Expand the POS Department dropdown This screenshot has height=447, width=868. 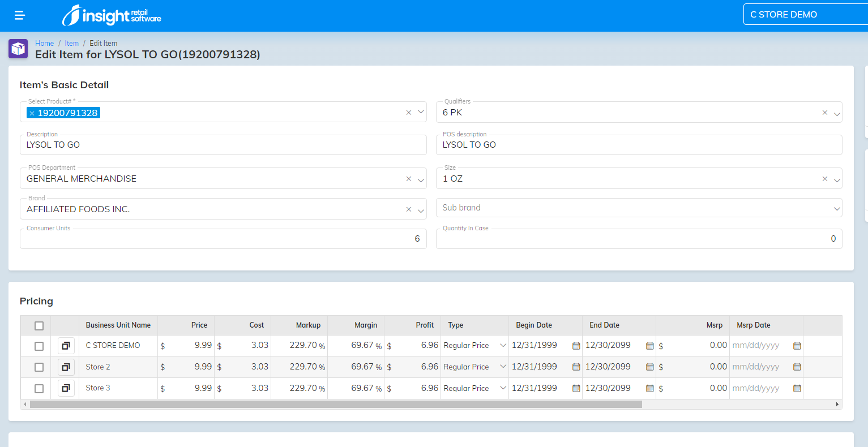point(421,180)
